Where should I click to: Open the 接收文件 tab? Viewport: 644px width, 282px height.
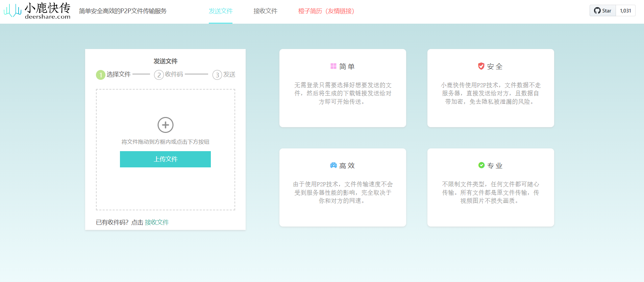click(x=266, y=11)
